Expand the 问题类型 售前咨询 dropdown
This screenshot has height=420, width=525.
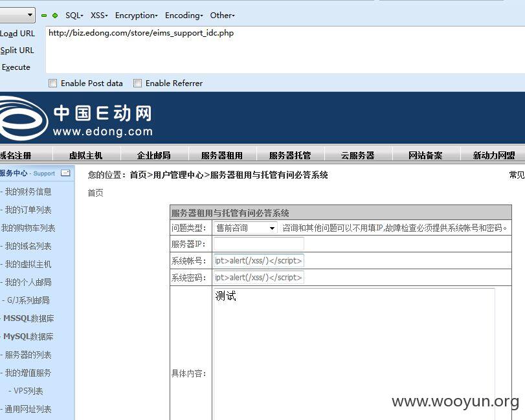click(x=245, y=228)
